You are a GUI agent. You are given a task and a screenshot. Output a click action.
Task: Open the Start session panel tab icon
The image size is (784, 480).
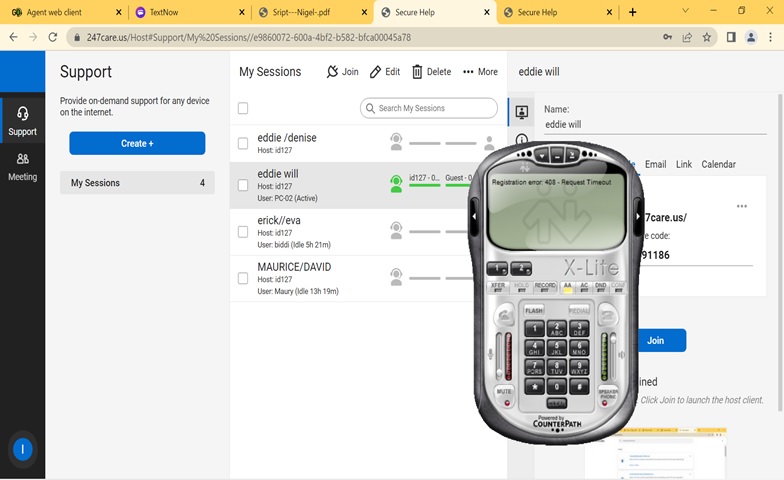tap(522, 112)
